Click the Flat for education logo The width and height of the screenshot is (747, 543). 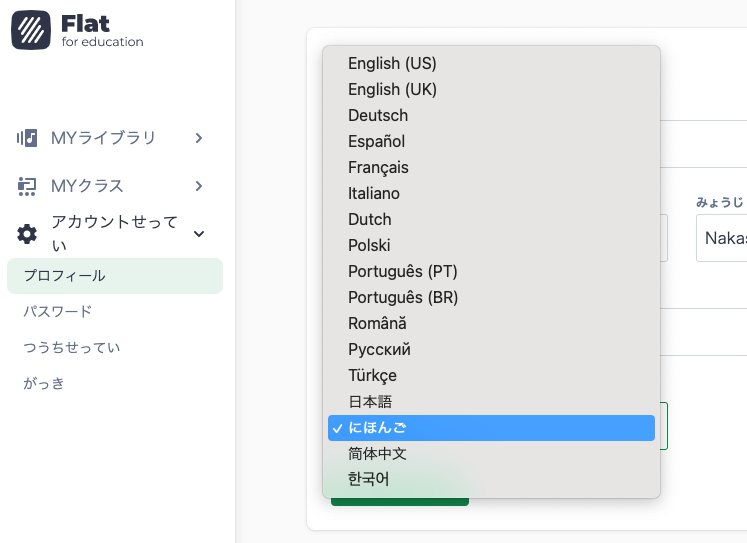coord(77,29)
